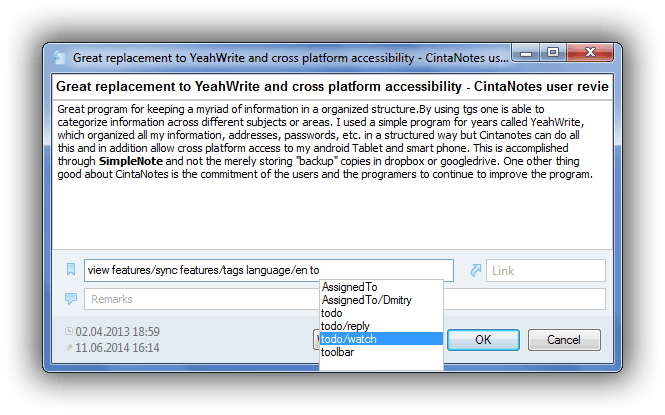Click into the Link field
This screenshot has height=415, width=665.
545,270
